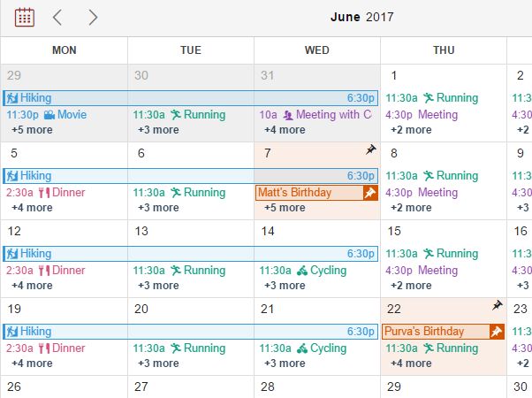Open the calendar date picker icon
This screenshot has height=398, width=532.
click(25, 17)
